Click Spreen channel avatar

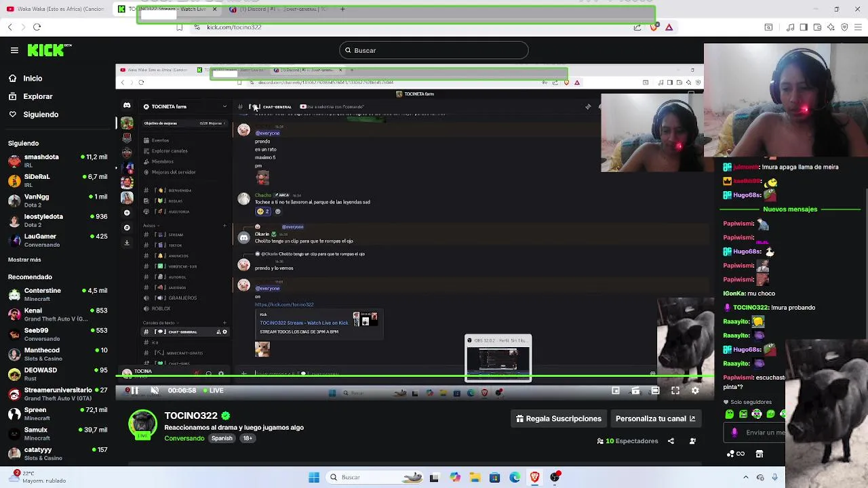pos(14,413)
